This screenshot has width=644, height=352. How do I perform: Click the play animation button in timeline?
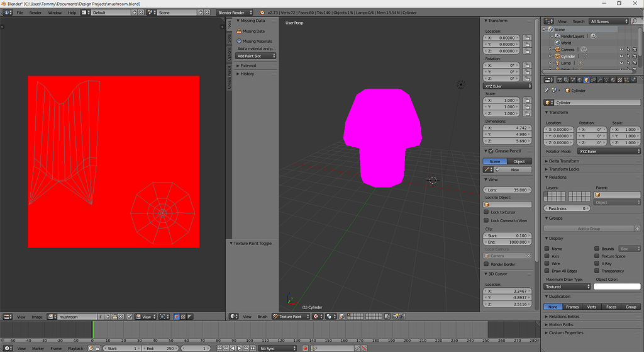240,348
